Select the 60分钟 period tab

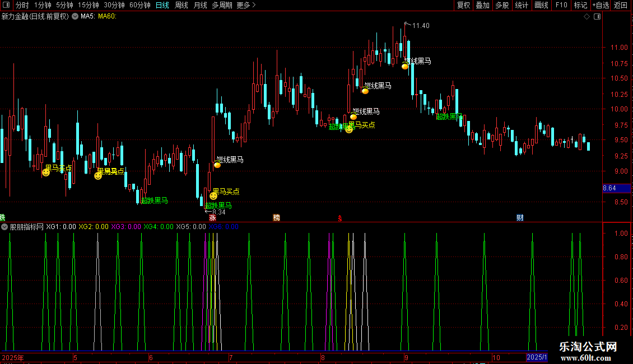click(139, 5)
